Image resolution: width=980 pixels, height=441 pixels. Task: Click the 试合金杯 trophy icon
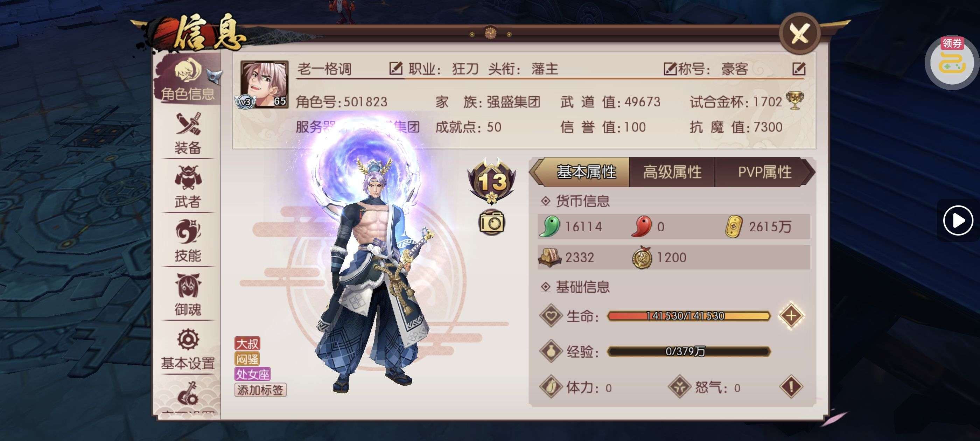[x=795, y=101]
